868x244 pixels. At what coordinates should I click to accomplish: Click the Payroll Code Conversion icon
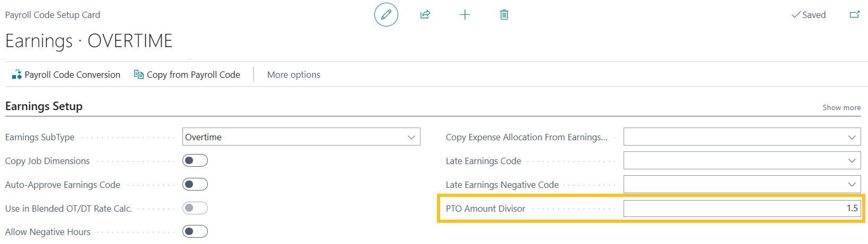click(16, 75)
